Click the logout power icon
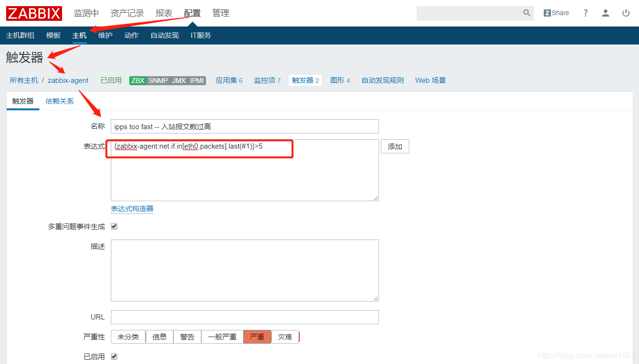This screenshot has height=364, width=639. 626,13
